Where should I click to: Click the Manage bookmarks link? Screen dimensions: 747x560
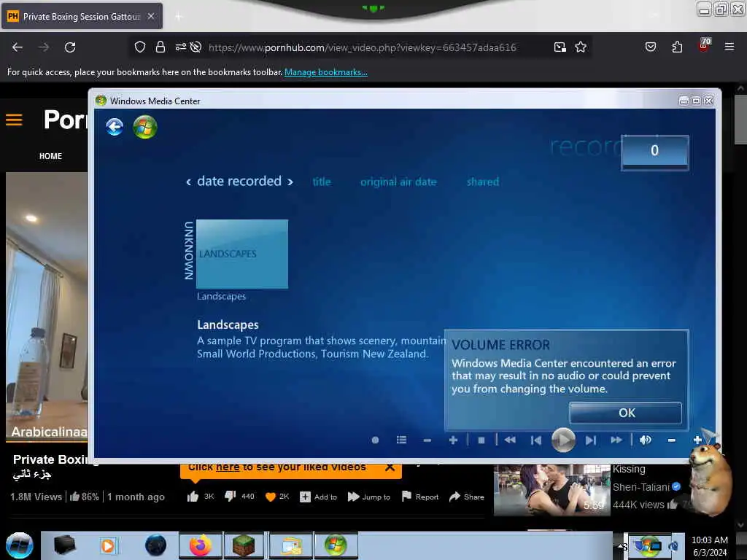326,72
